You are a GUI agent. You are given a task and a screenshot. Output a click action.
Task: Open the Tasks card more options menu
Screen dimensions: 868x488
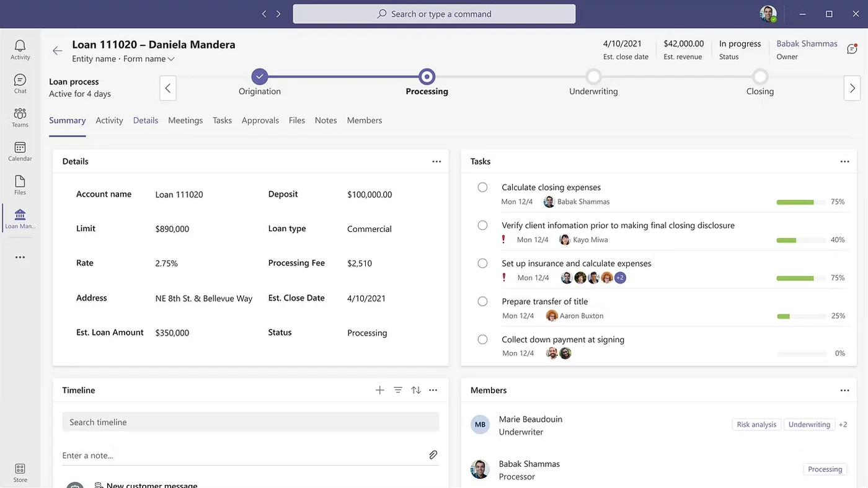point(844,161)
